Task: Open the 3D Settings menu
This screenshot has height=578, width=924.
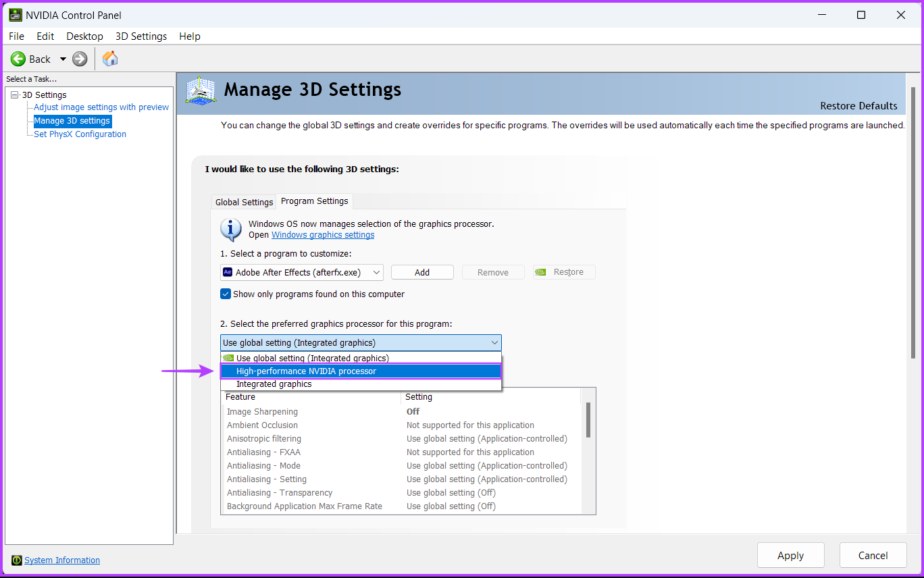Action: coord(141,36)
